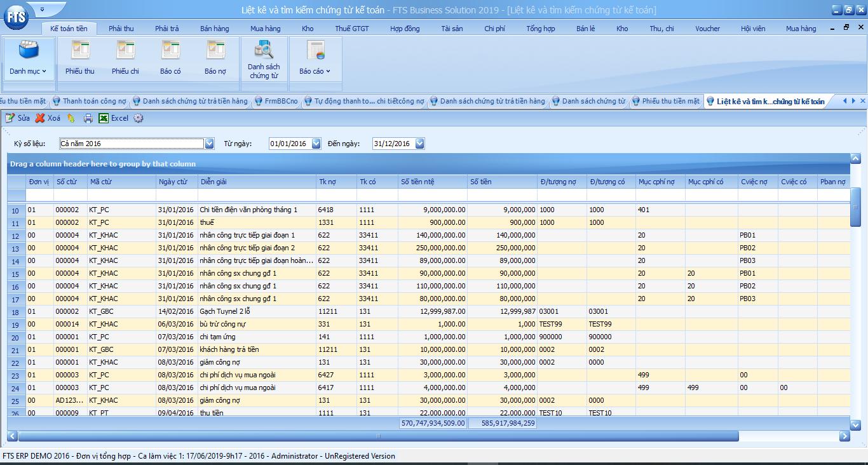868x465 pixels.
Task: Sort by Diễn giải column header
Action: (x=257, y=182)
